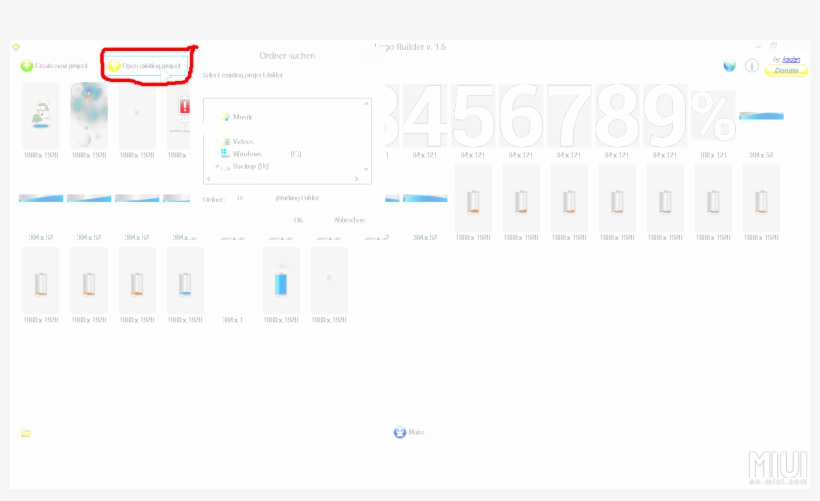Click the Open existing project button

[x=146, y=66]
